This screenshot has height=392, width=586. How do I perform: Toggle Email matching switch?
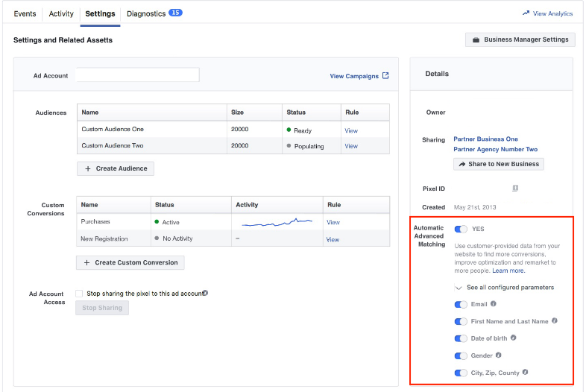[x=461, y=305]
